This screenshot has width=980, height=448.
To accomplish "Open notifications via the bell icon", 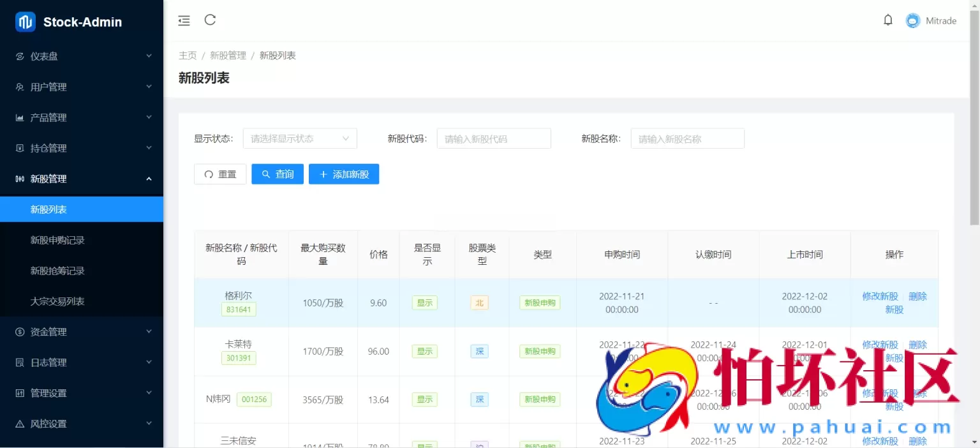I will 888,20.
